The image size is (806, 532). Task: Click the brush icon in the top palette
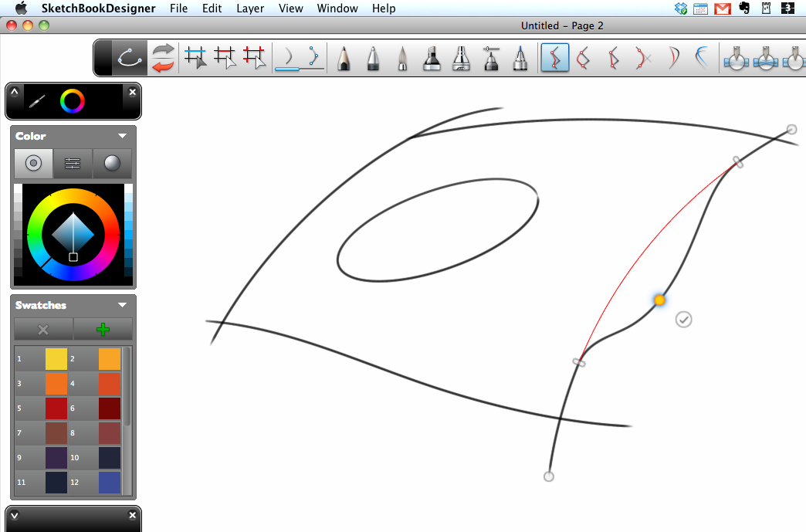click(x=38, y=100)
